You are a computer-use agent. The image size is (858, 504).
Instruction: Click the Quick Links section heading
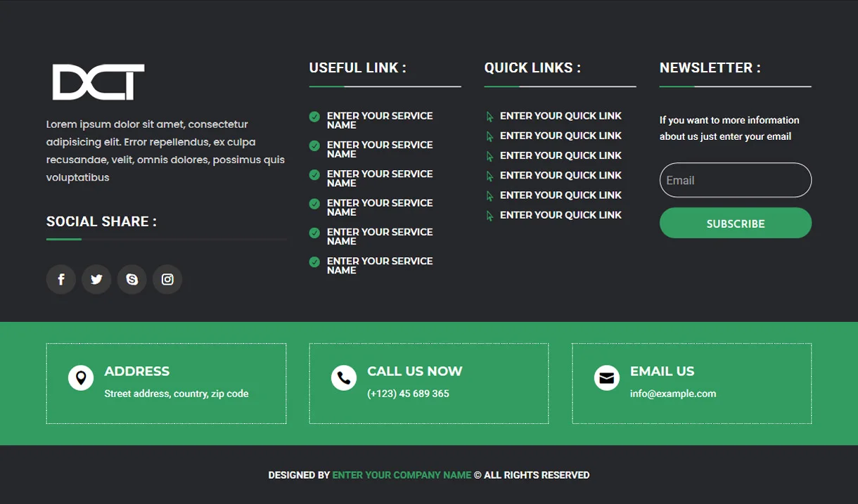[x=531, y=67]
